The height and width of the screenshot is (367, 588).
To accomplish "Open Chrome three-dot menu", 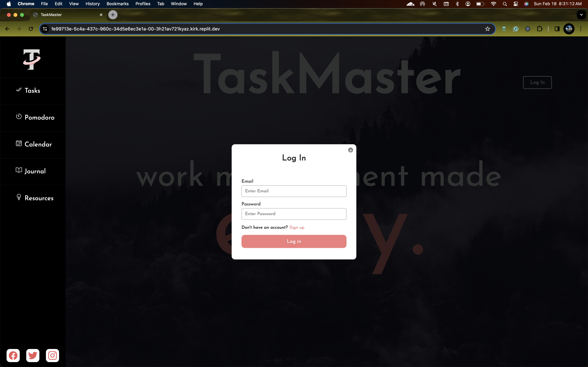I will click(x=581, y=29).
